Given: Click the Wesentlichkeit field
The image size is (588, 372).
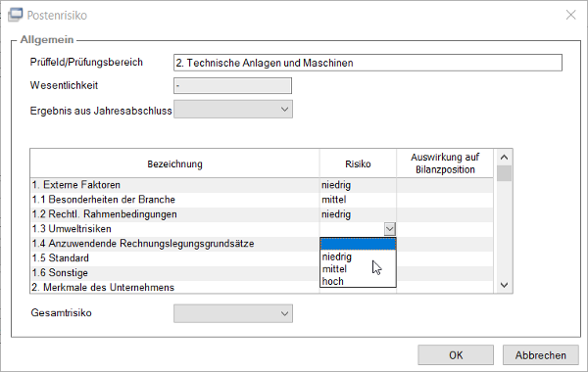Looking at the screenshot, I should click(x=232, y=86).
